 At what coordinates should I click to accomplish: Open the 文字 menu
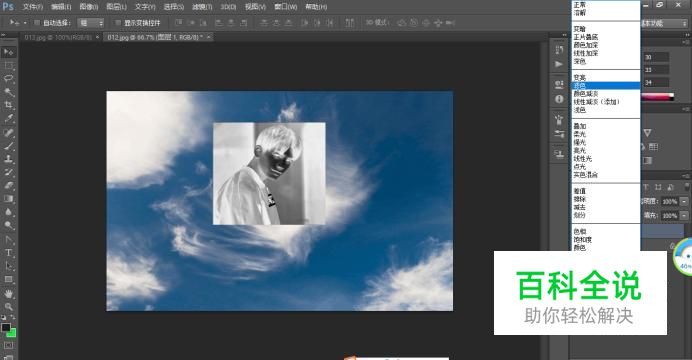click(145, 7)
